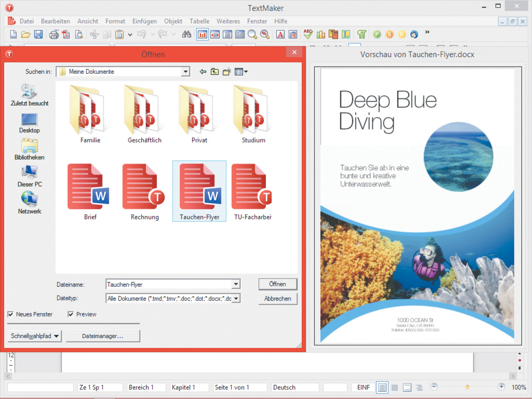Toggle EINF insert mode in status bar
This screenshot has width=532, height=399.
(x=363, y=387)
